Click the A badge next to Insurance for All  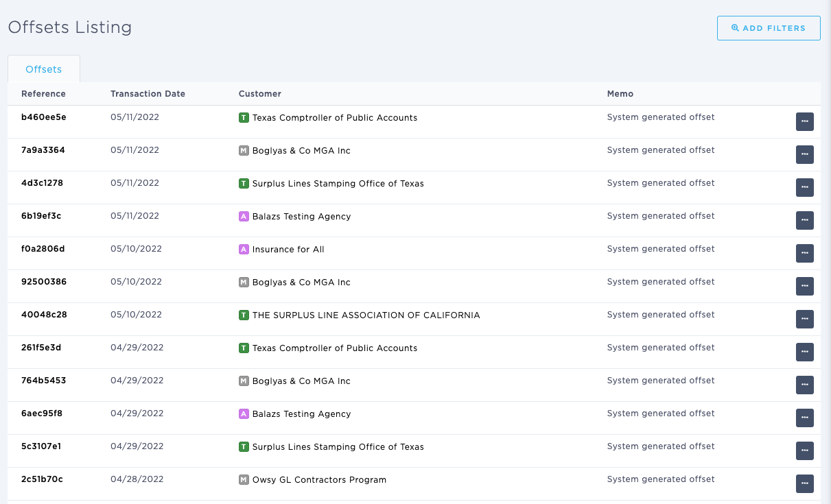point(243,249)
